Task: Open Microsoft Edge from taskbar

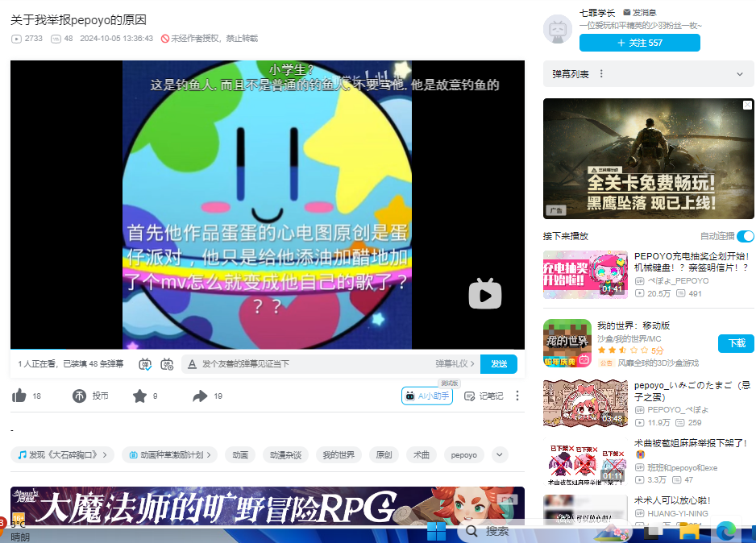Action: pos(725,532)
